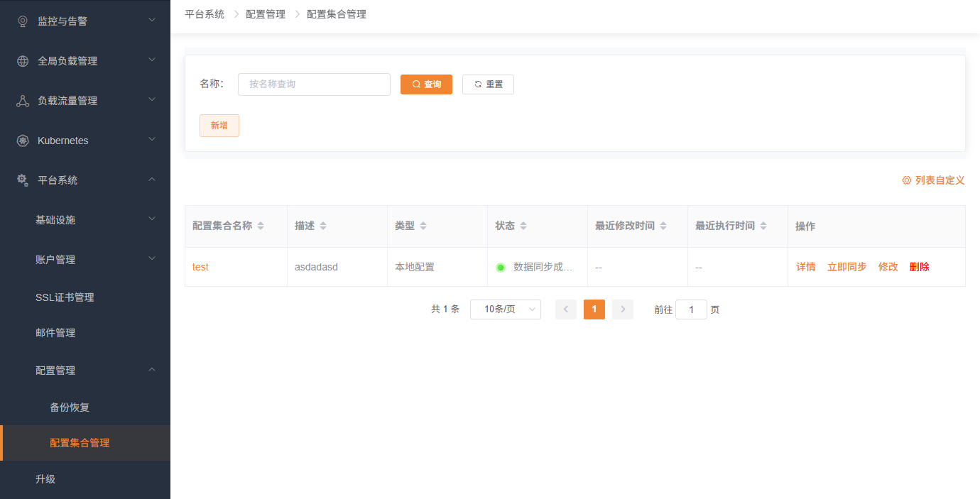Open 升级 menu item
Image resolution: width=980 pixels, height=499 pixels.
coord(85,479)
